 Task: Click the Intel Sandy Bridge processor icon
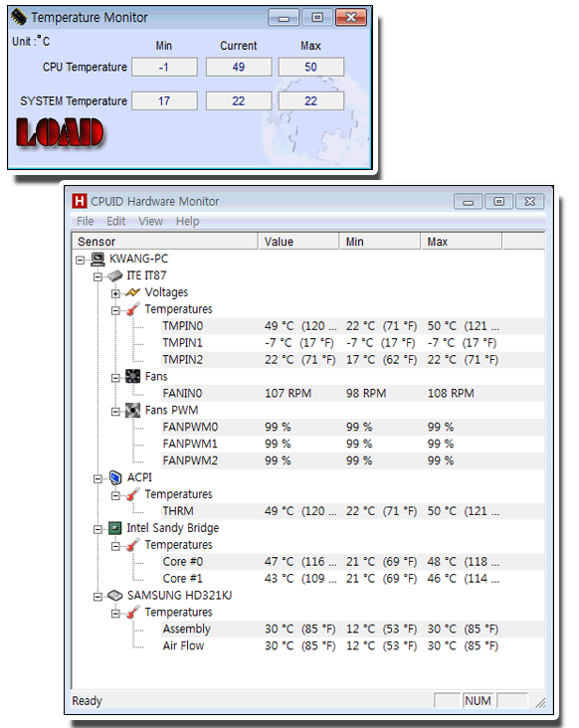[x=114, y=528]
